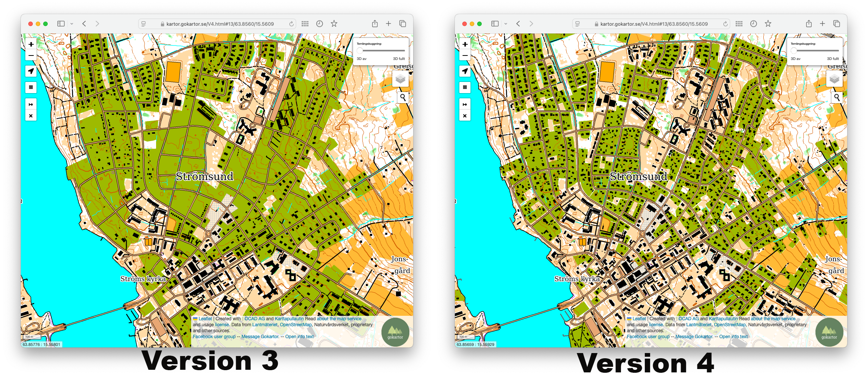Expand sidebar dropdown chevron in Version 4 toolbar
Viewport: 868px width, 375px height.
click(506, 24)
